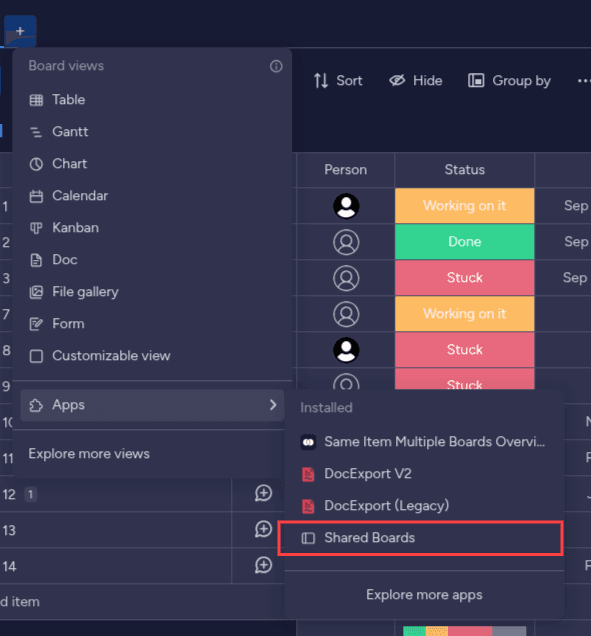Select Shared Boards from installed apps
The height and width of the screenshot is (636, 591).
(421, 538)
